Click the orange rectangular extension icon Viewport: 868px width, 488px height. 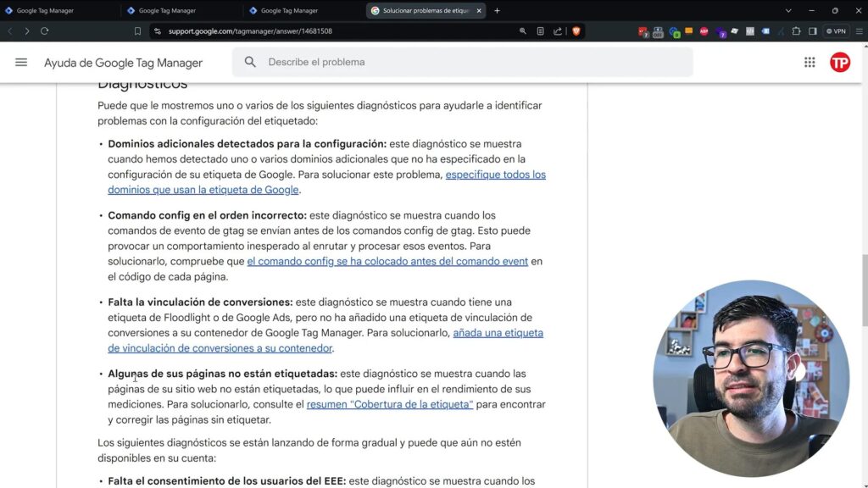(688, 31)
